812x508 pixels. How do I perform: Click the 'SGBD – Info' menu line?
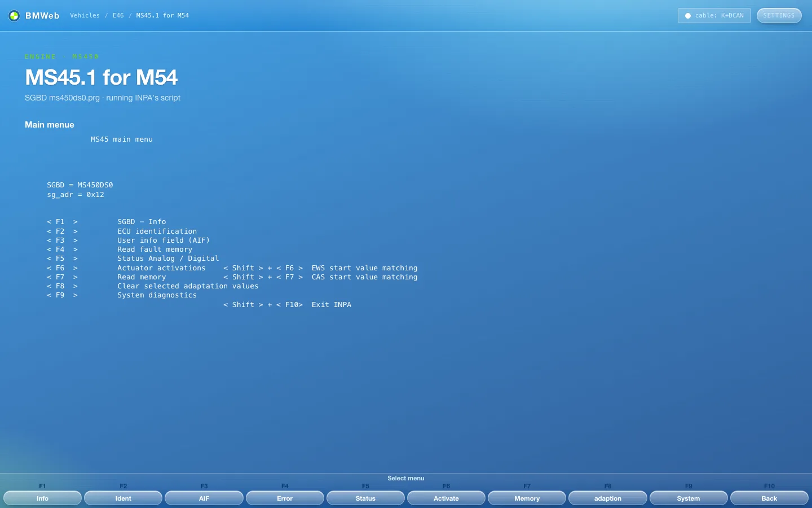tap(142, 222)
